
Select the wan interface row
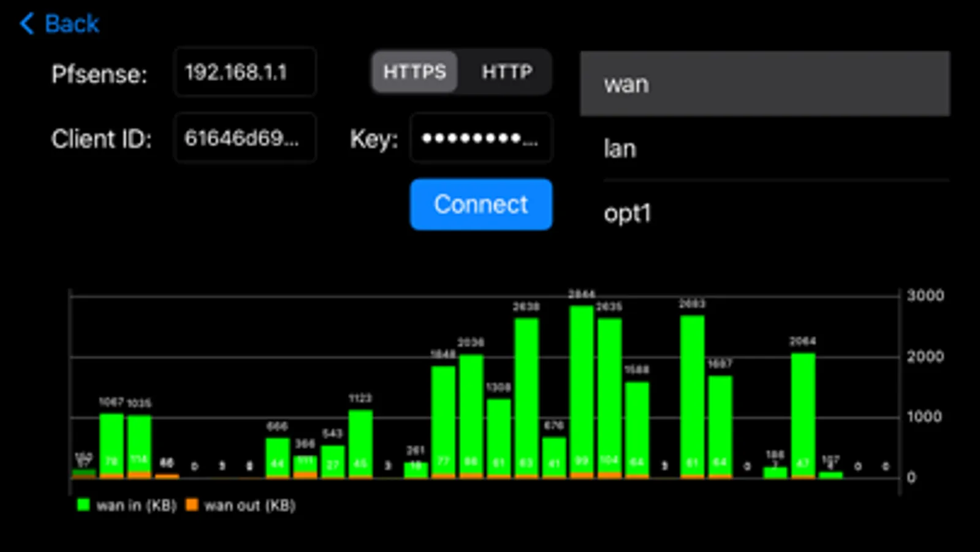(x=765, y=84)
